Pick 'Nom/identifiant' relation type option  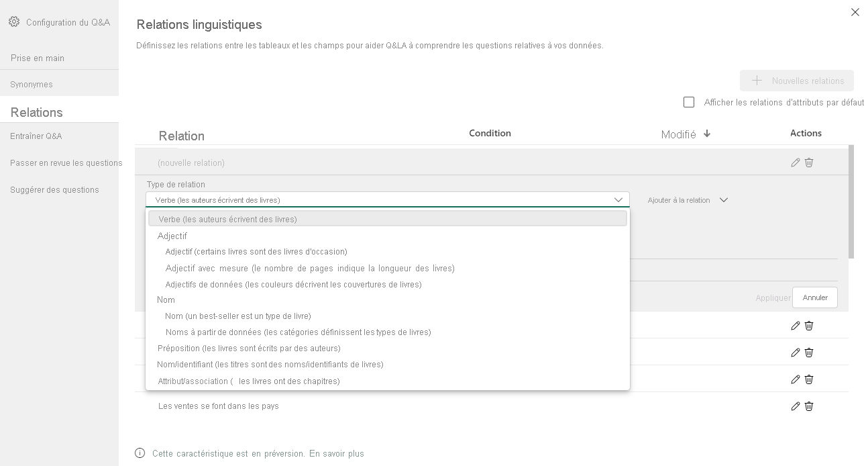pos(270,365)
